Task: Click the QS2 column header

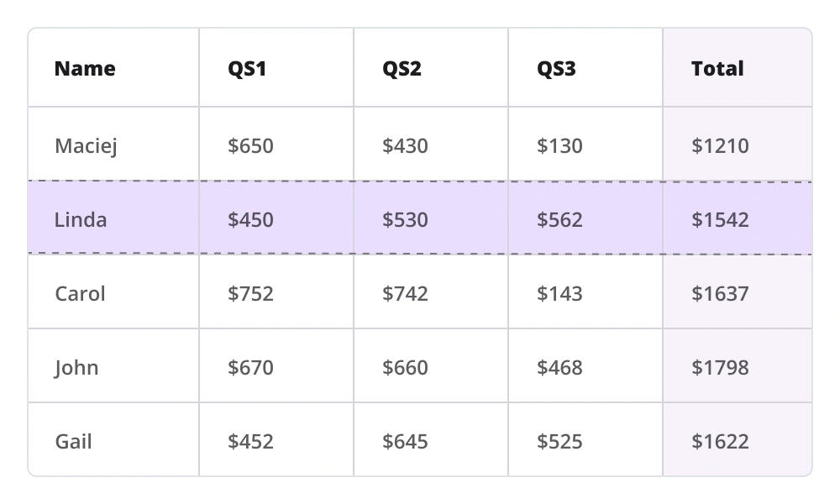Action: [402, 69]
